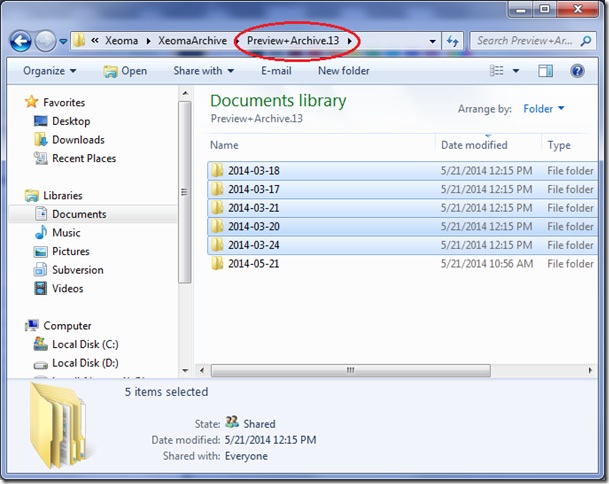Click the refresh icon beside address bar

point(452,40)
